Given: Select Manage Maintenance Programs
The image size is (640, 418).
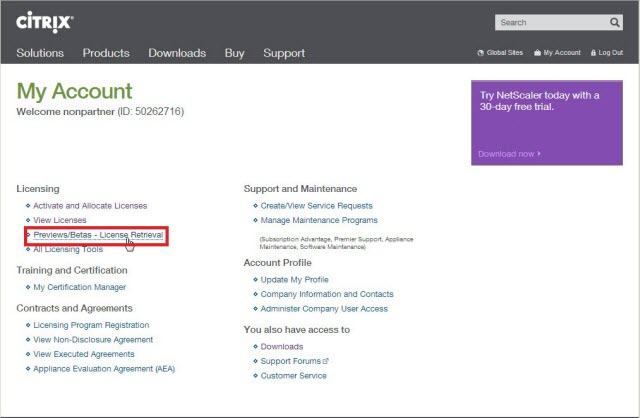Looking at the screenshot, I should coord(319,220).
